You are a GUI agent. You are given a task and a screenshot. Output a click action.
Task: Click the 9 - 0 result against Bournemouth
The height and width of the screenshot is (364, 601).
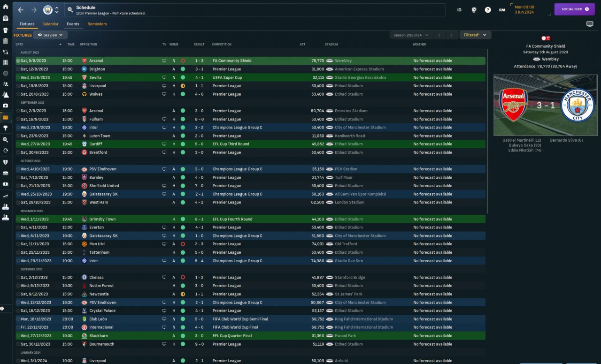click(x=200, y=344)
